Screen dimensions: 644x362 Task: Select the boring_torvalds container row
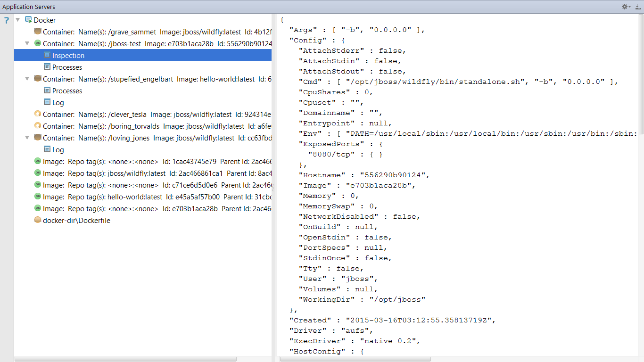pyautogui.click(x=143, y=126)
